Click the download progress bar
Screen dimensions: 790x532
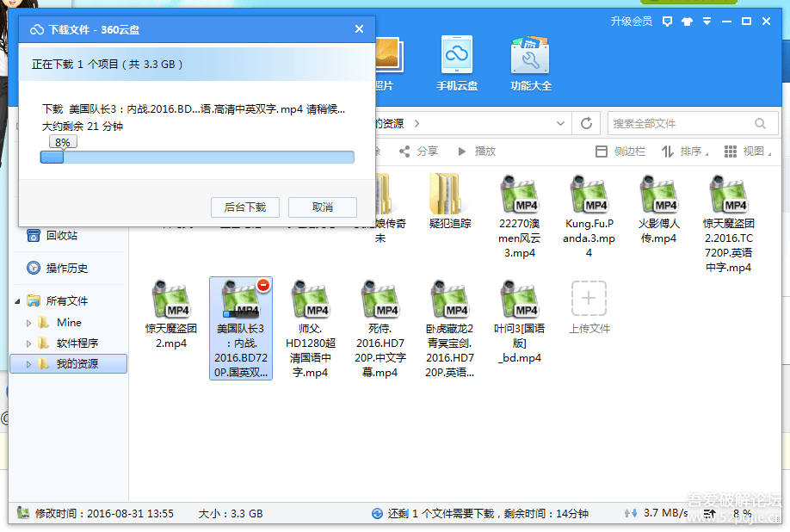[x=197, y=158]
